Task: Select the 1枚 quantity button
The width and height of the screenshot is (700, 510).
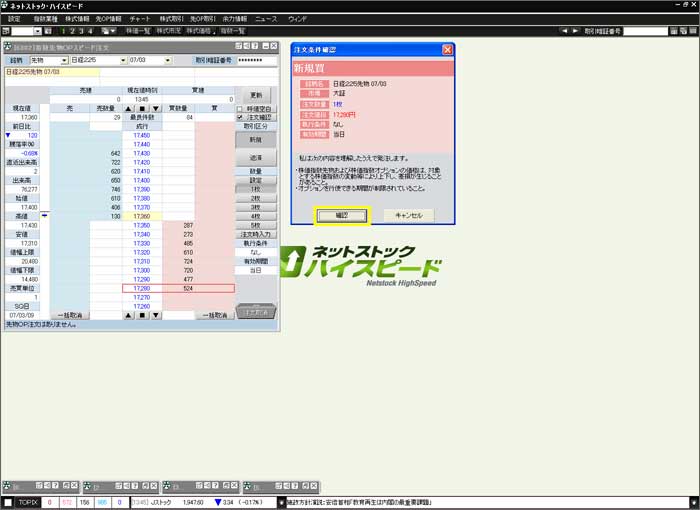Action: [255, 188]
